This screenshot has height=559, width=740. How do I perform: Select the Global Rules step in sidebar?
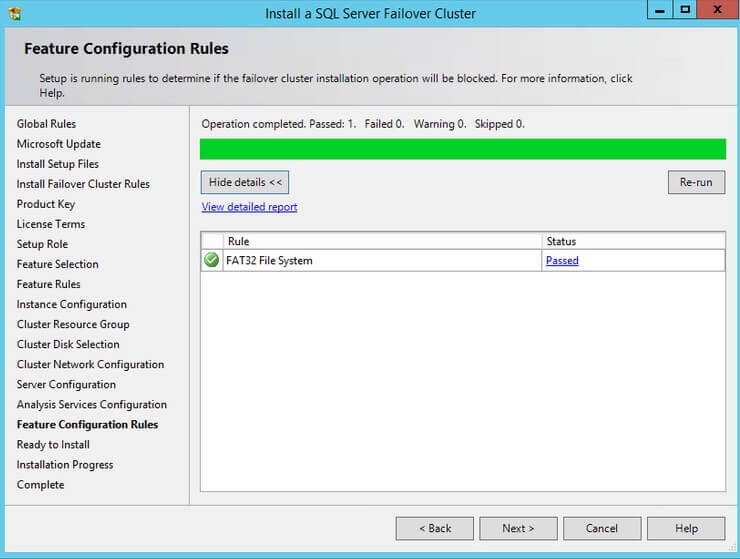(x=46, y=124)
